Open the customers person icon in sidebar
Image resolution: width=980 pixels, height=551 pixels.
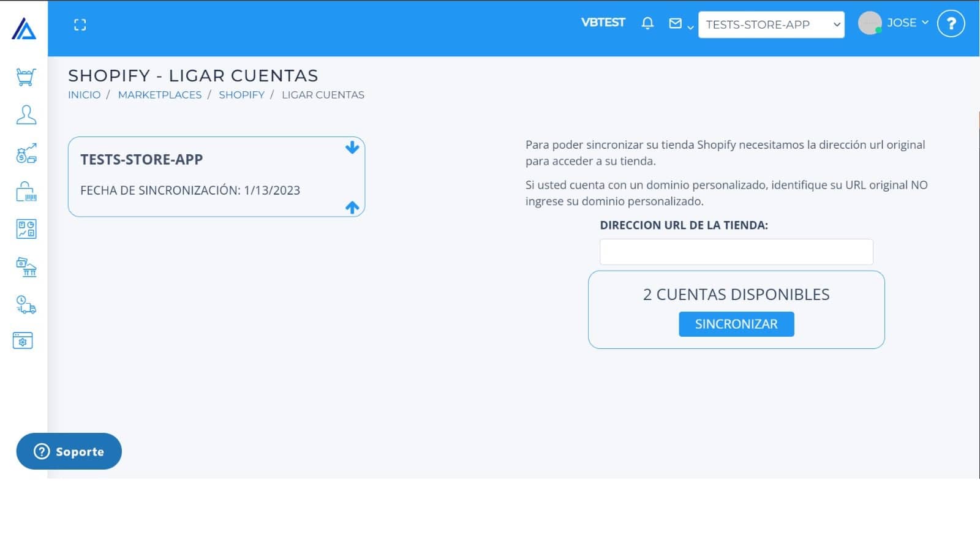[26, 115]
